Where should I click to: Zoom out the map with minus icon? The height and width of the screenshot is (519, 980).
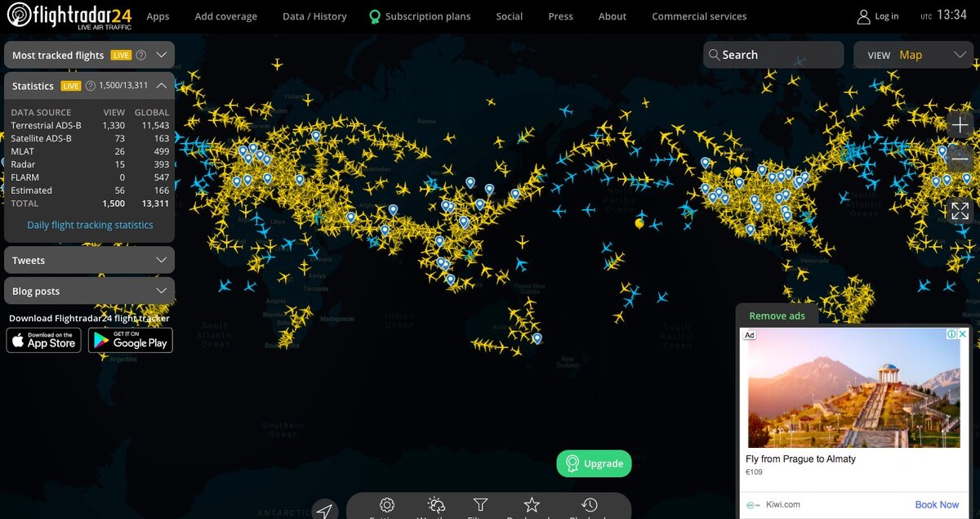[960, 159]
